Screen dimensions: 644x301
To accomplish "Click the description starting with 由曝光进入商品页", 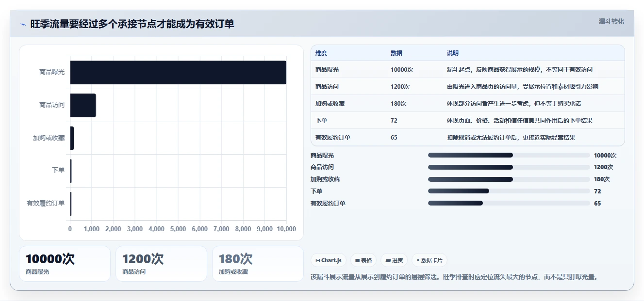I will coord(523,87).
